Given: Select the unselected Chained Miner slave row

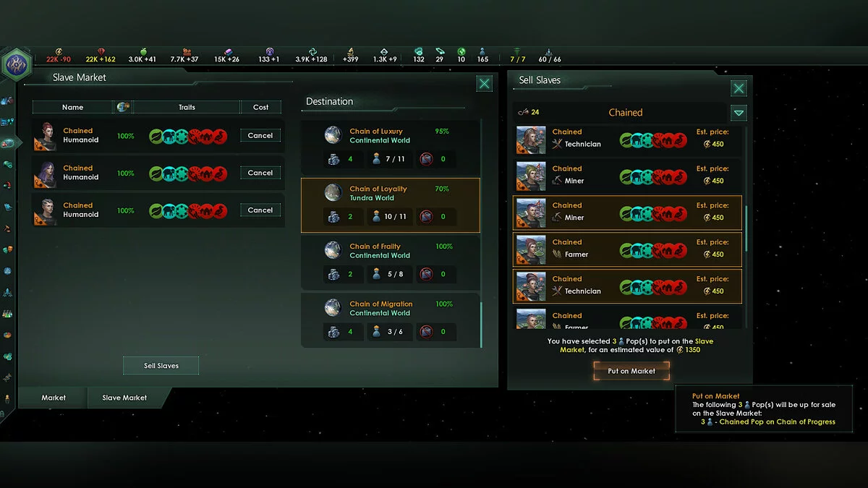Looking at the screenshot, I should [628, 176].
